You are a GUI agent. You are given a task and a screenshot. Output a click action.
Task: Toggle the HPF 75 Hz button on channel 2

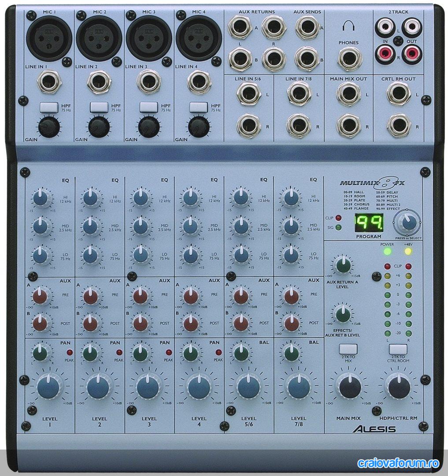click(x=99, y=108)
